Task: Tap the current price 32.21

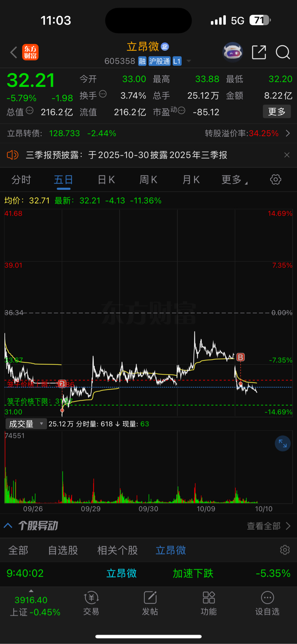Action: [31, 80]
